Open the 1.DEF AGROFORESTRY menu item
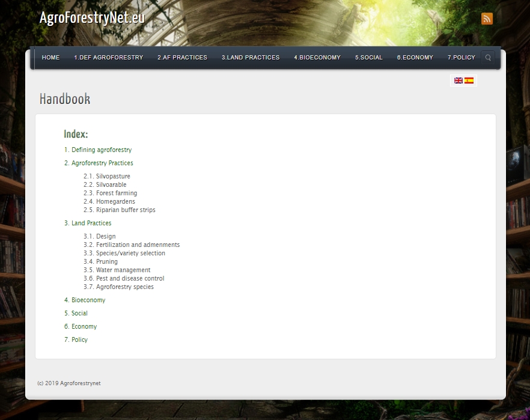This screenshot has height=420, width=530. [109, 58]
